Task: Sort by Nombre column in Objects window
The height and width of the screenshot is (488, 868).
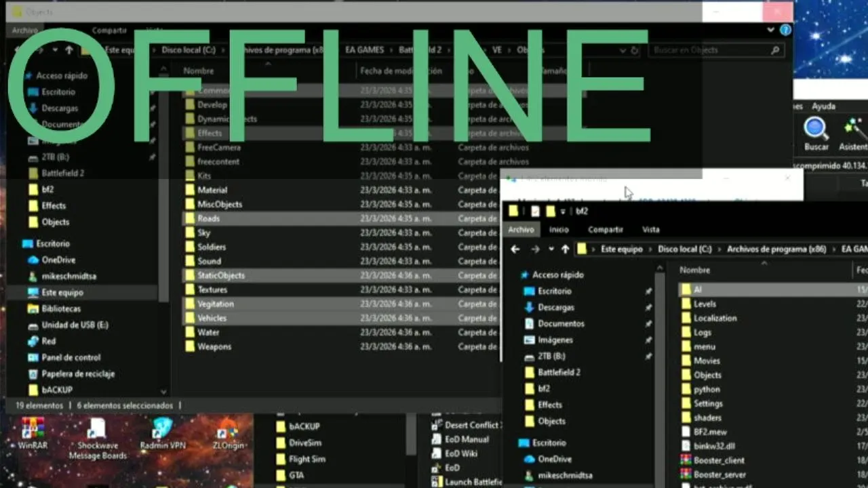Action: tap(199, 70)
